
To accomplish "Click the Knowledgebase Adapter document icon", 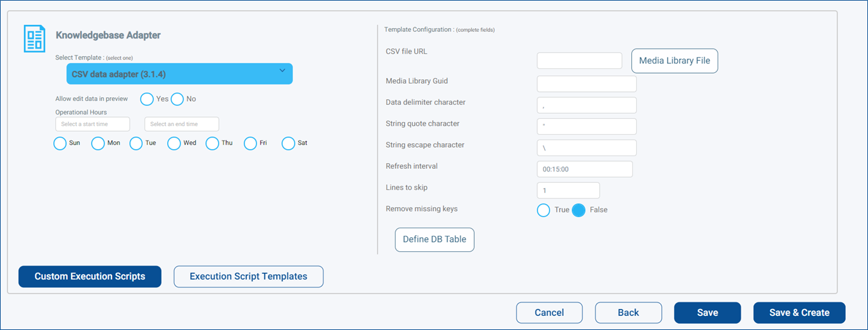I will click(x=35, y=38).
